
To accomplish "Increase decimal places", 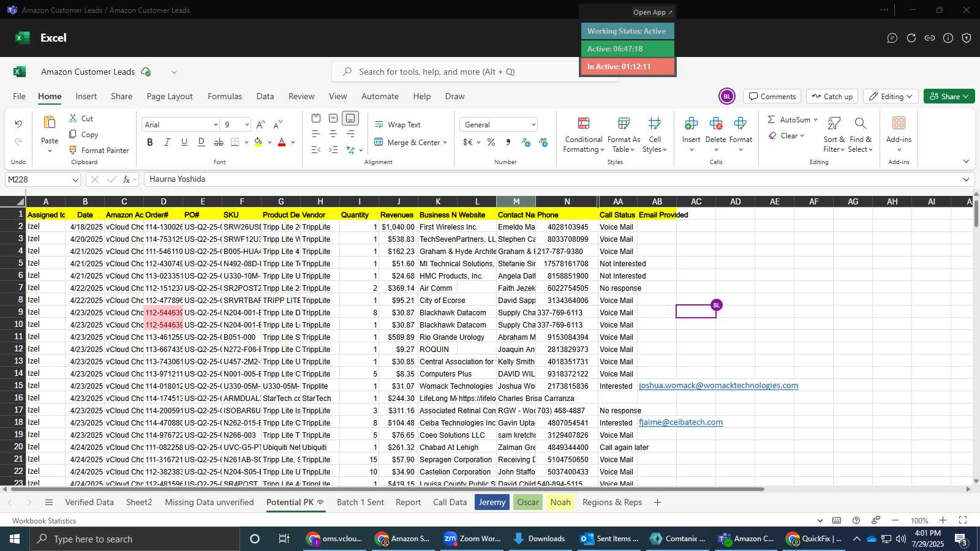I will pyautogui.click(x=526, y=142).
